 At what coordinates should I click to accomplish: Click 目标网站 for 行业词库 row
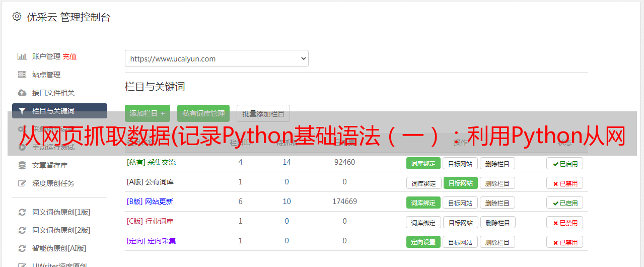pos(461,222)
